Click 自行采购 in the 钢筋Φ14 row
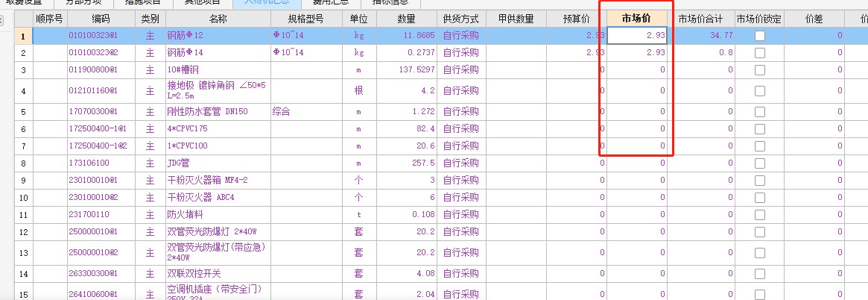The image size is (868, 300). [460, 53]
